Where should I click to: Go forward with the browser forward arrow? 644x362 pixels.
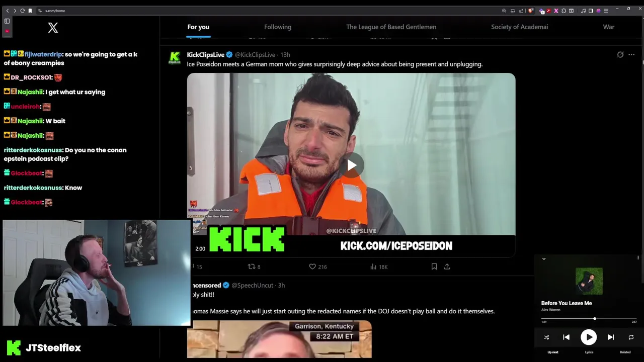(x=15, y=11)
